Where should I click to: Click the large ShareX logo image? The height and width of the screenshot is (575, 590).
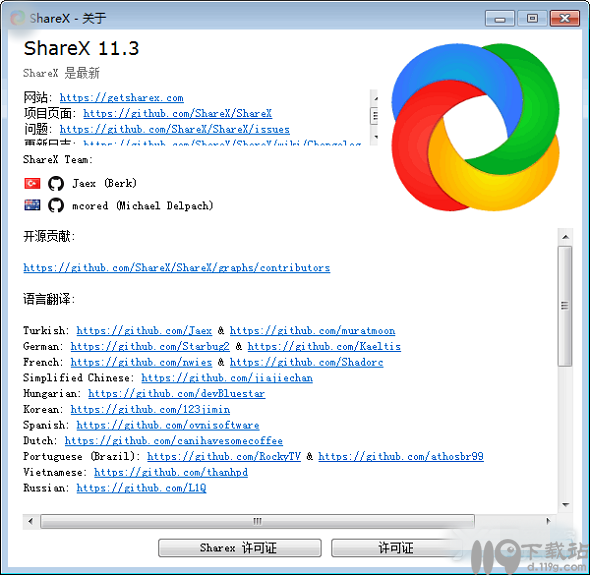coord(475,127)
